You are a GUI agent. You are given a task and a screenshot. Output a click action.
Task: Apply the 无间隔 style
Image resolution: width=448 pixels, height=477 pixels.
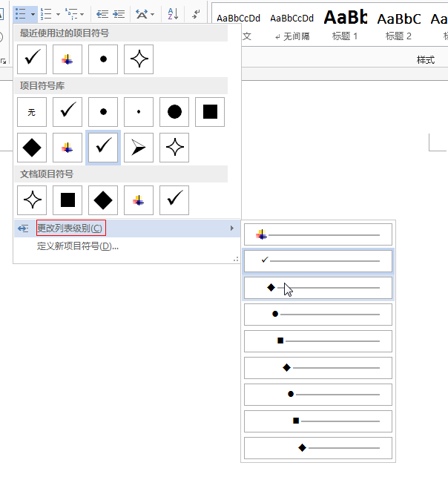tap(292, 26)
